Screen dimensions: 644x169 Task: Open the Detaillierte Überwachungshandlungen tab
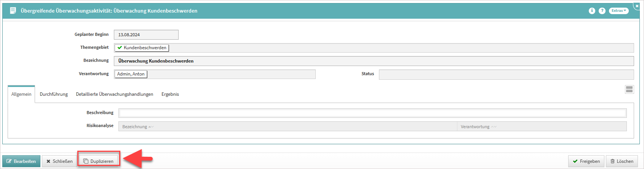(115, 94)
